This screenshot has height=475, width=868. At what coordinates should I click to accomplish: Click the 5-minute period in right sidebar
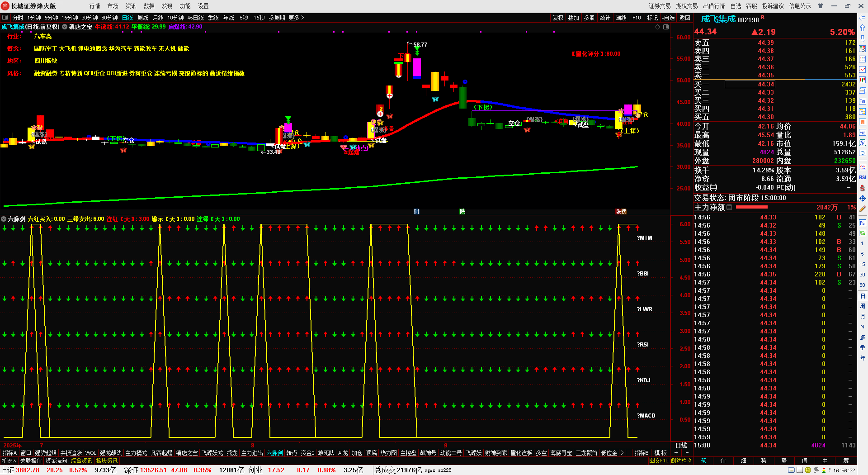tap(863, 254)
